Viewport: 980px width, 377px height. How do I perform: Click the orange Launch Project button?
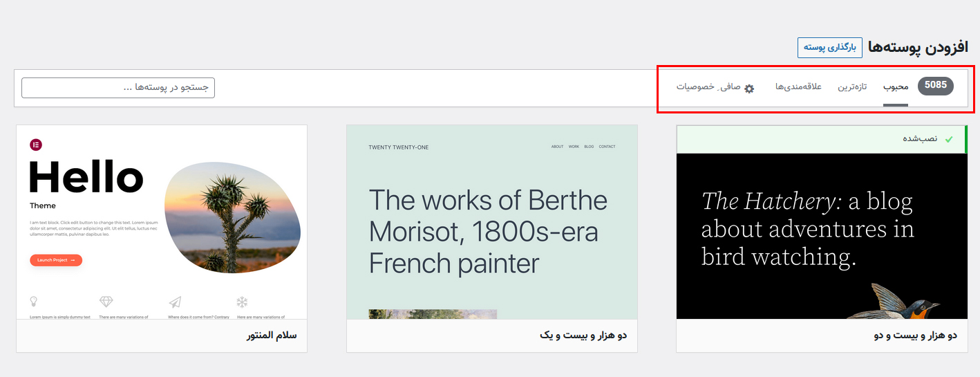(x=56, y=260)
